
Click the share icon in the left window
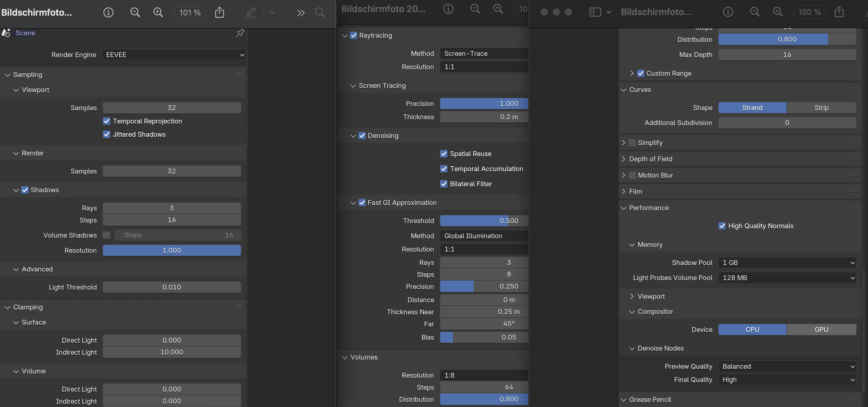click(x=219, y=12)
